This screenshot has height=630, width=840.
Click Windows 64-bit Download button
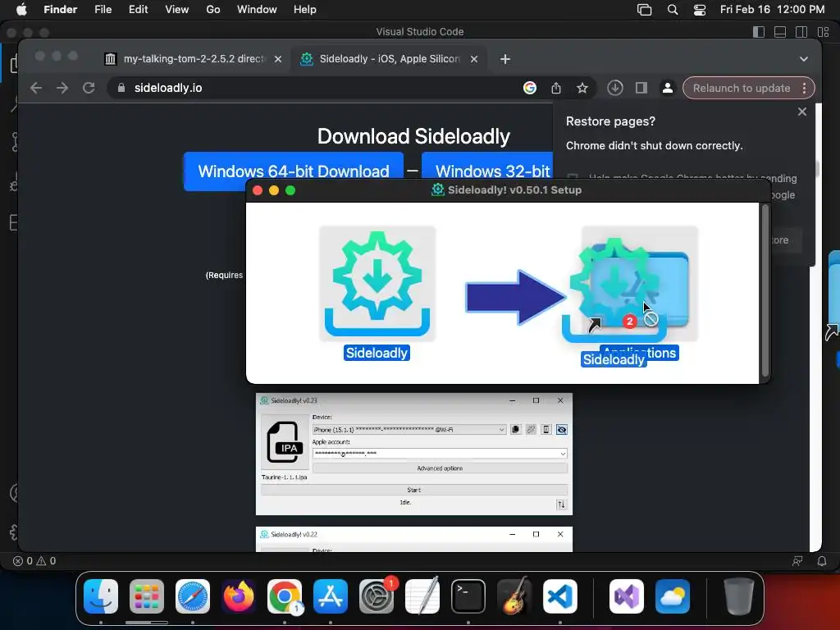(294, 171)
